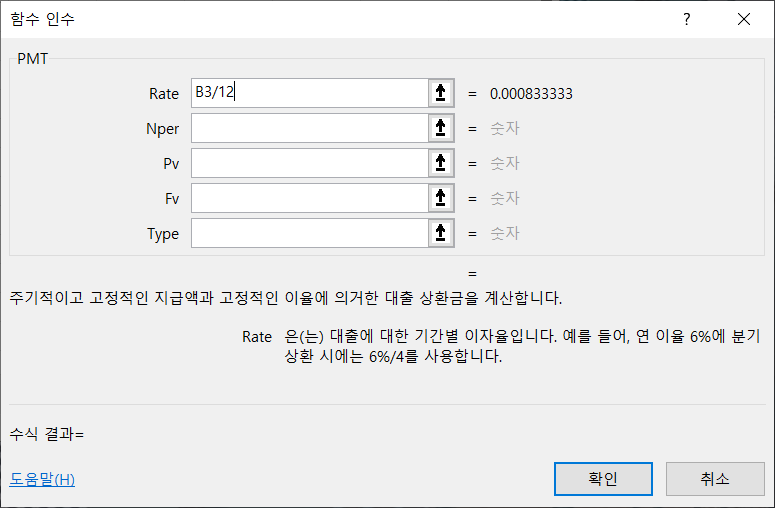Open the 도움말(H) help link
Image resolution: width=775 pixels, height=508 pixels.
(42, 479)
